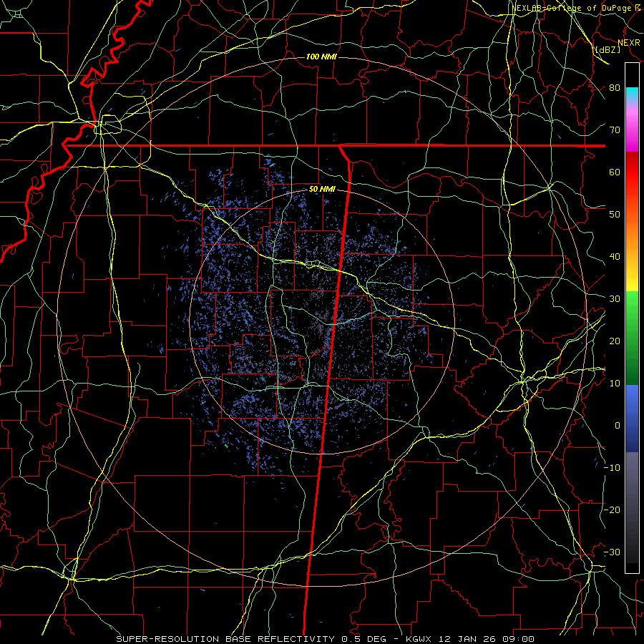The height and width of the screenshot is (644, 644).
Task: Click the "SUPER-RESOLUTION BASE REFLECTIVITY" caption line
Action: tap(326, 639)
